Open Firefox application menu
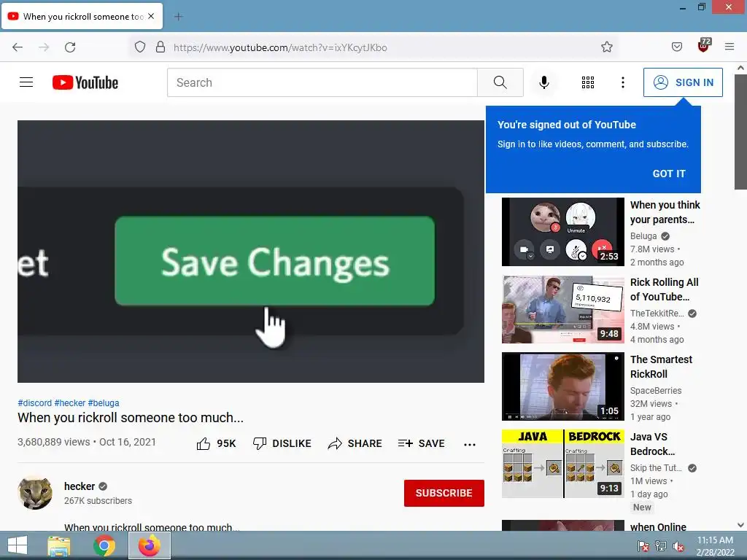747x560 pixels. pyautogui.click(x=729, y=47)
